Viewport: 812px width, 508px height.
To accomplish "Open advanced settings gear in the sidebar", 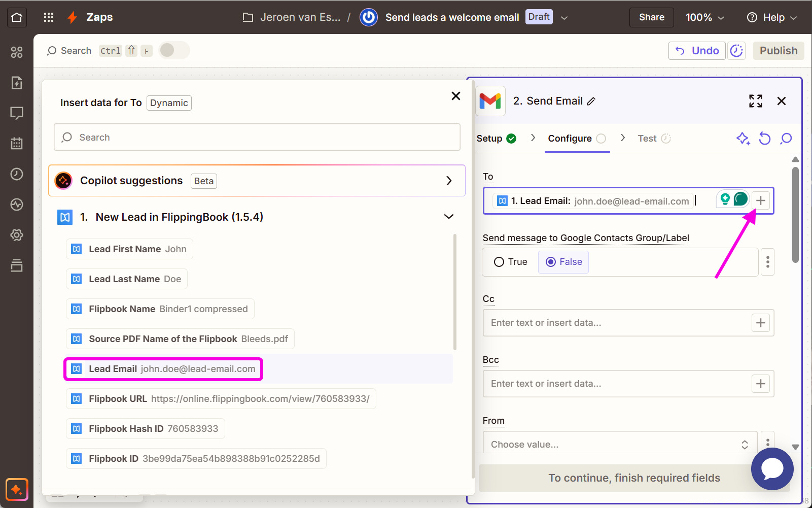I will 17,235.
